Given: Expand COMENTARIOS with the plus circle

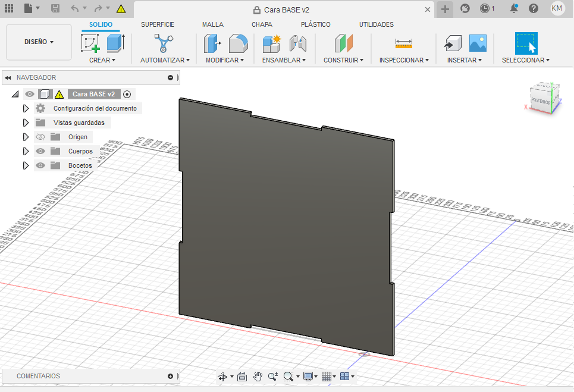Looking at the screenshot, I should pyautogui.click(x=170, y=377).
